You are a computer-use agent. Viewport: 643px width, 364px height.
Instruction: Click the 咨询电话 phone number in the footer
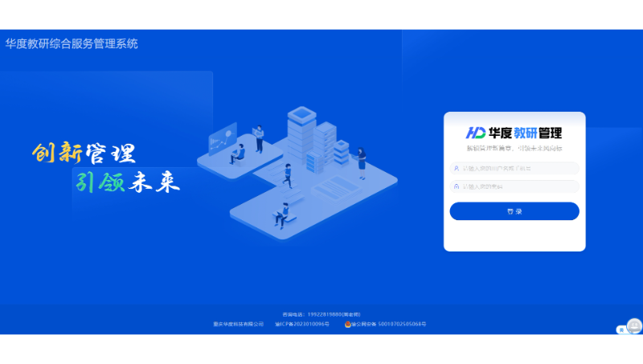tap(321, 314)
